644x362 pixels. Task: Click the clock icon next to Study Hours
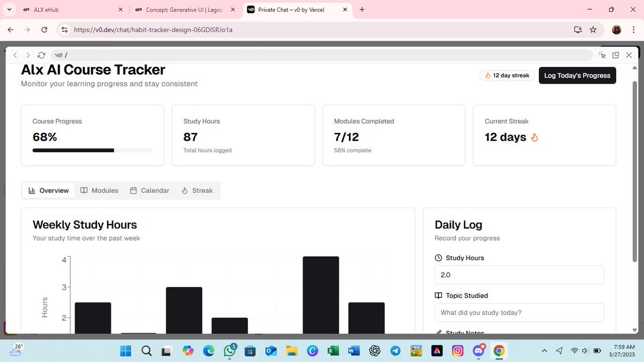438,258
